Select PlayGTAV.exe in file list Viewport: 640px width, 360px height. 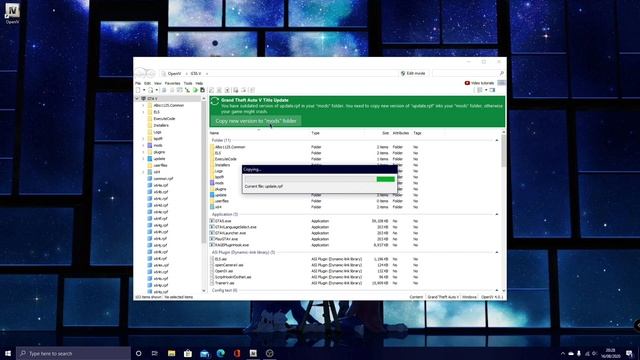click(227, 239)
